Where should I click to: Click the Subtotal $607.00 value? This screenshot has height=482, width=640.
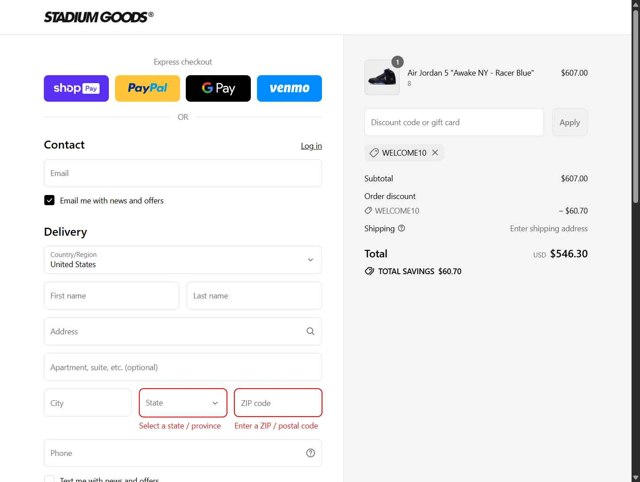click(574, 178)
